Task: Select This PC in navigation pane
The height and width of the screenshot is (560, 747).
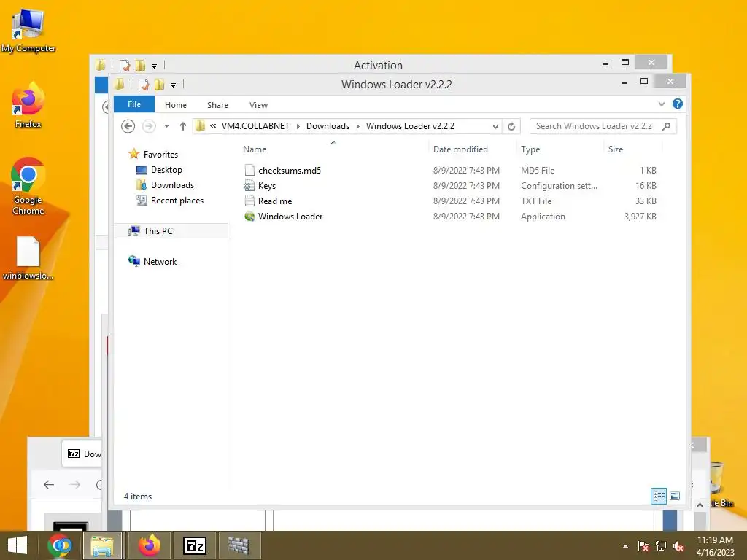Action: pos(158,231)
